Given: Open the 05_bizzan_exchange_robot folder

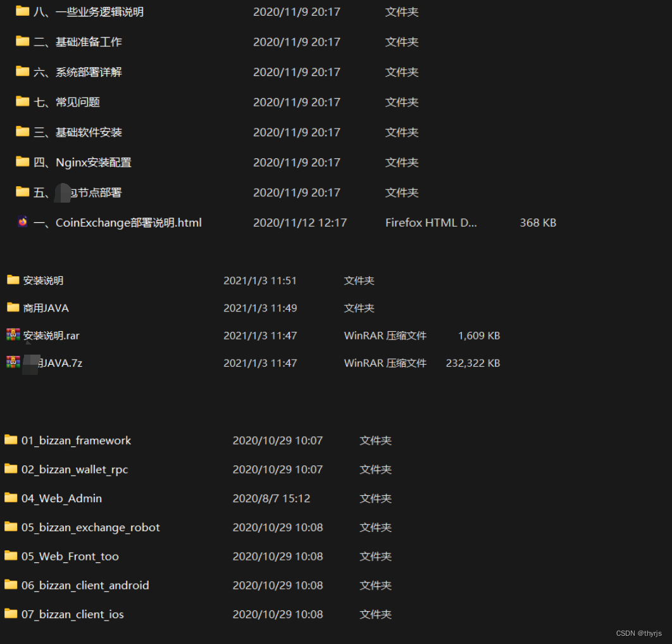Looking at the screenshot, I should point(90,527).
